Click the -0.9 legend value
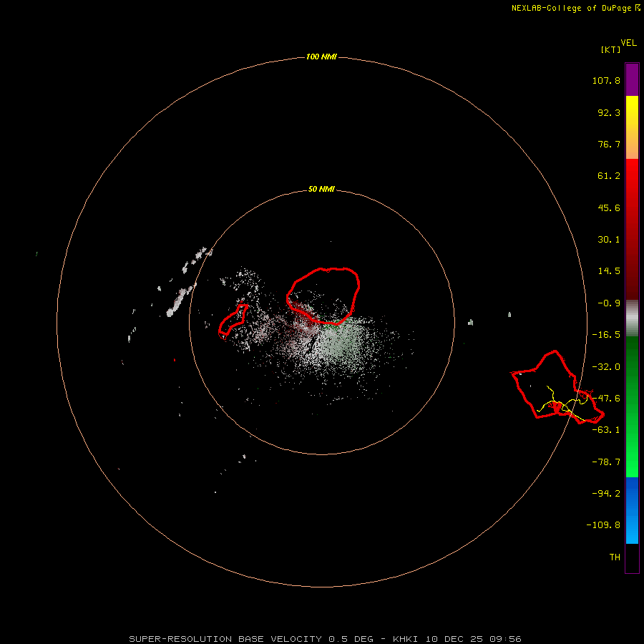The image size is (644, 644). (x=609, y=303)
